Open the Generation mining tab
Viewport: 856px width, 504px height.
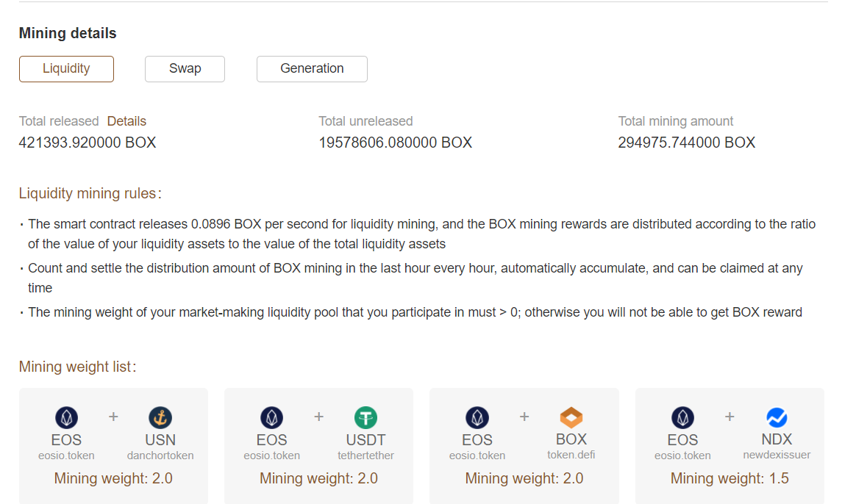coord(312,69)
